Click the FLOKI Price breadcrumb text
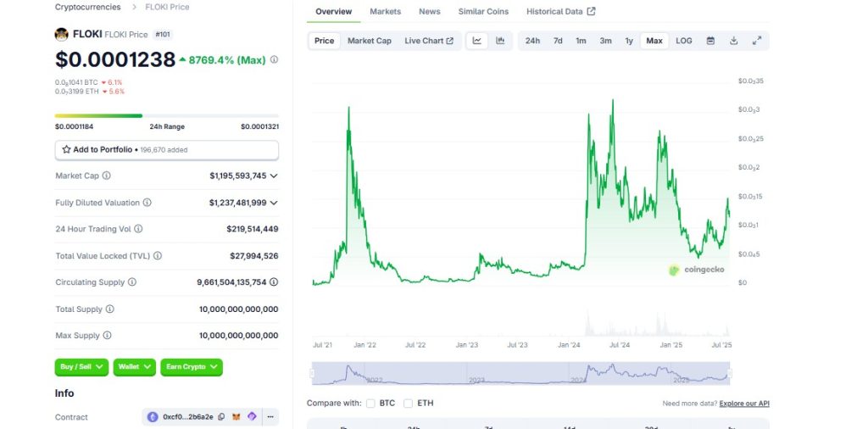Image resolution: width=868 pixels, height=429 pixels. click(167, 7)
